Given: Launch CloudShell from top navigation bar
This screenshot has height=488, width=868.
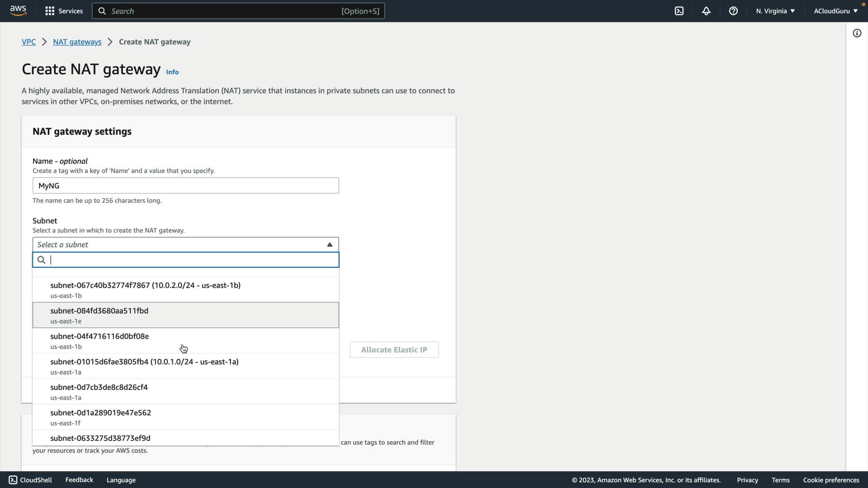Looking at the screenshot, I should 679,11.
